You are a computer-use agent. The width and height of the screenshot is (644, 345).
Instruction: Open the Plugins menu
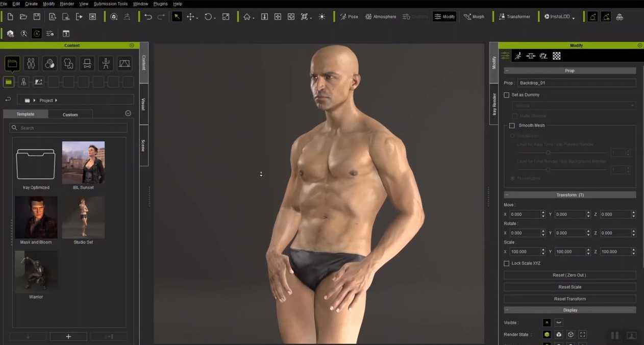click(160, 4)
